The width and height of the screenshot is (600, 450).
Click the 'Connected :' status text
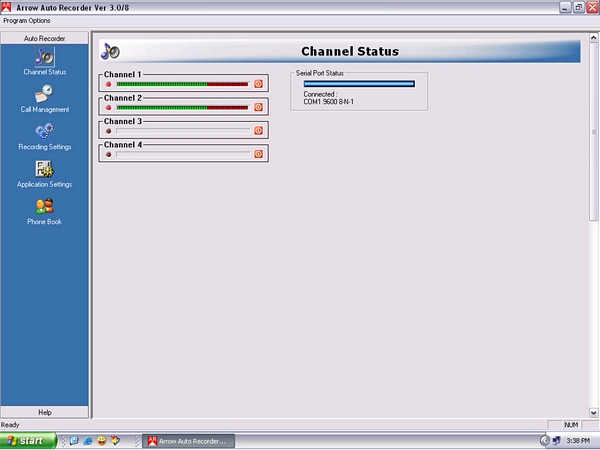point(320,94)
